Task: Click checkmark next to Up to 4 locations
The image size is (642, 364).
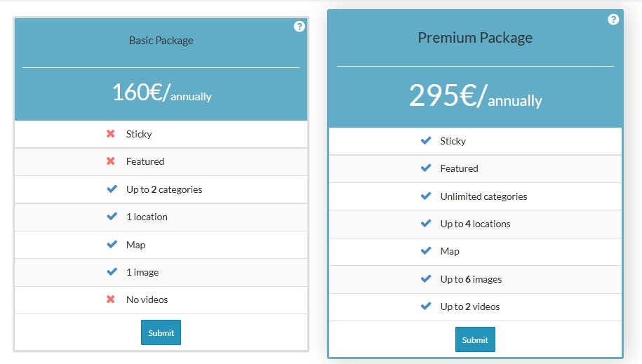Action: pyautogui.click(x=425, y=224)
